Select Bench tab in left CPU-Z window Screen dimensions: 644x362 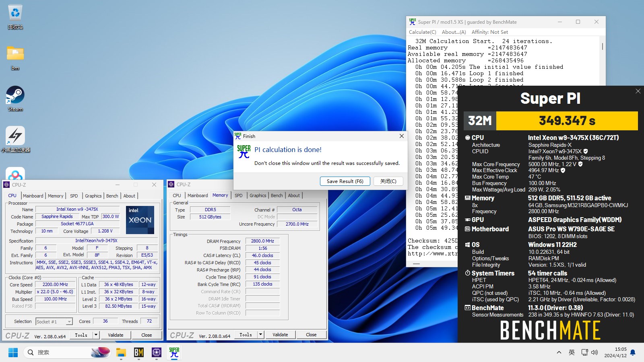click(112, 196)
